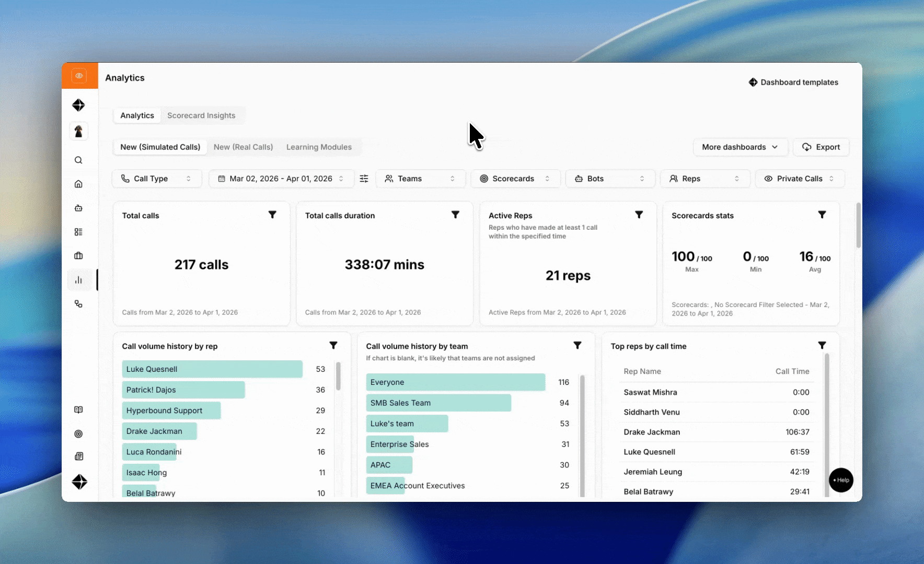Select the bar chart analytics icon in the sidebar
Image resolution: width=924 pixels, height=564 pixels.
[78, 280]
